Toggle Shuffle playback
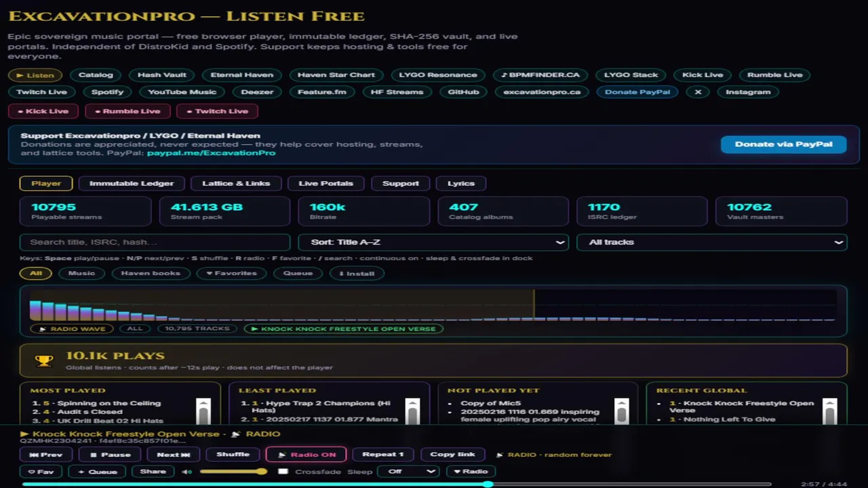Viewport: 868px width, 488px height. (233, 455)
